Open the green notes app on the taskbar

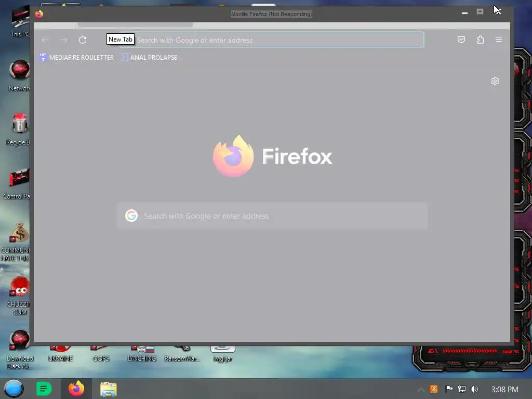click(44, 389)
